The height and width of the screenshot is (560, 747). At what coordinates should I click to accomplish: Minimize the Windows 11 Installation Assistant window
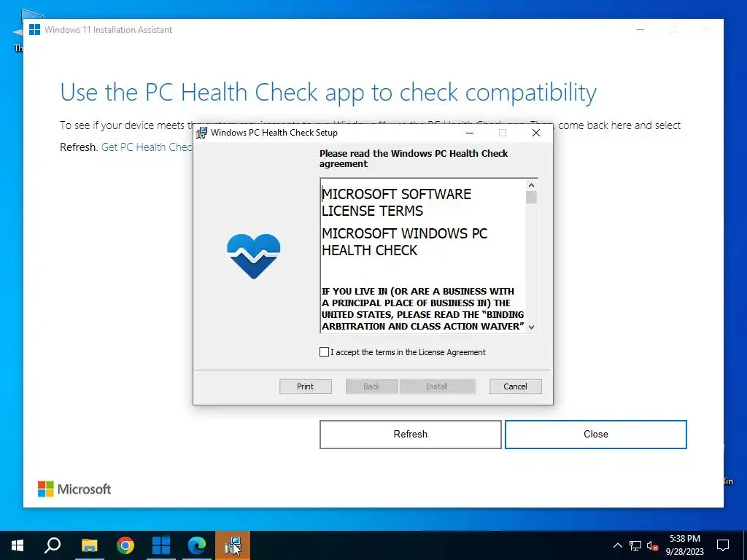640,29
